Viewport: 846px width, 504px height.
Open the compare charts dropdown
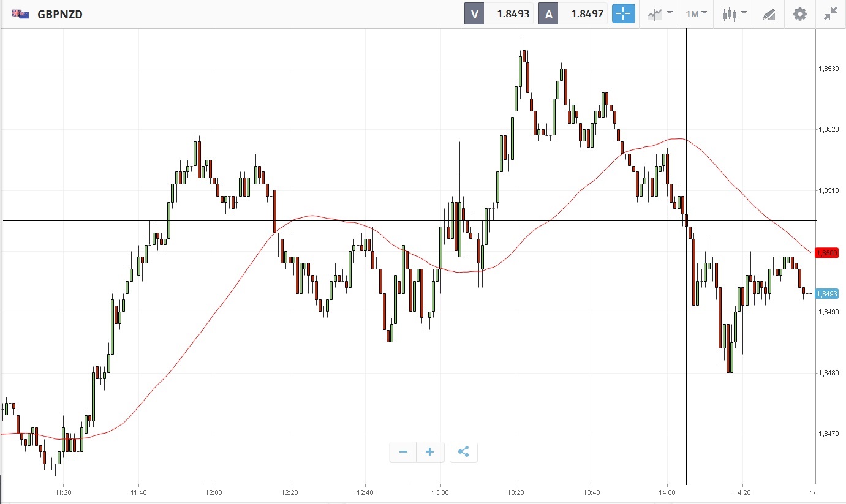coord(660,14)
